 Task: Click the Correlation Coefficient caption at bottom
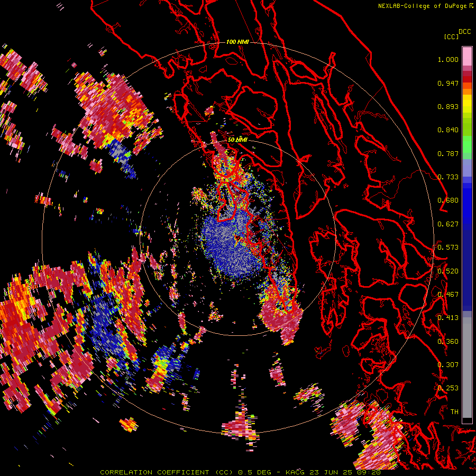pyautogui.click(x=240, y=472)
